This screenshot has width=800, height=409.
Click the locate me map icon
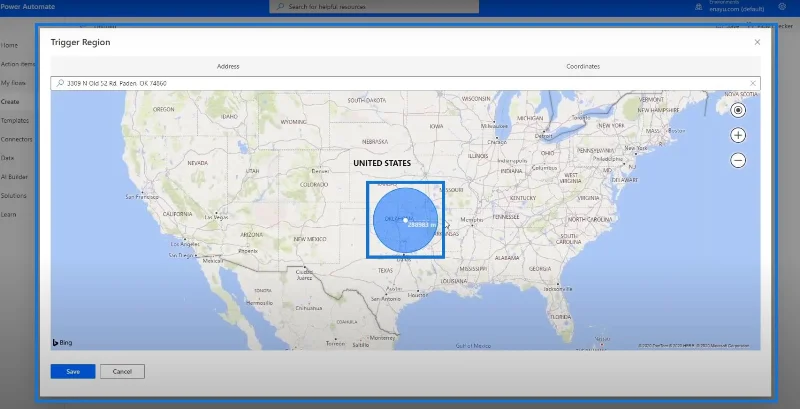tap(738, 110)
